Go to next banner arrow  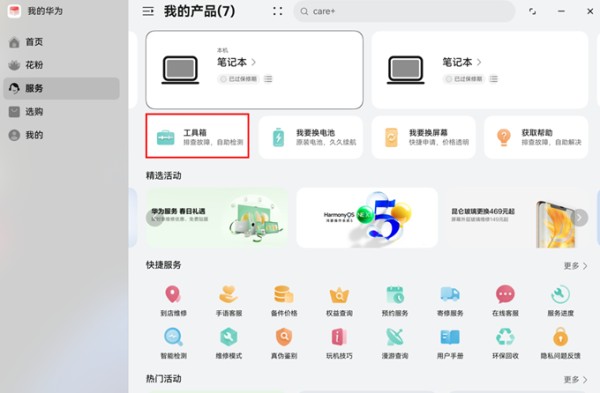(580, 218)
